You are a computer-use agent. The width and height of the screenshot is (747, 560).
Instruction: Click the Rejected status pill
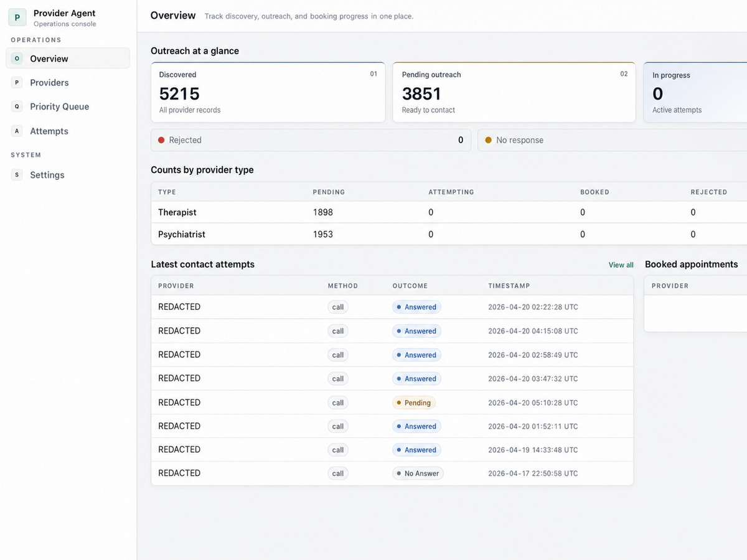click(x=311, y=140)
